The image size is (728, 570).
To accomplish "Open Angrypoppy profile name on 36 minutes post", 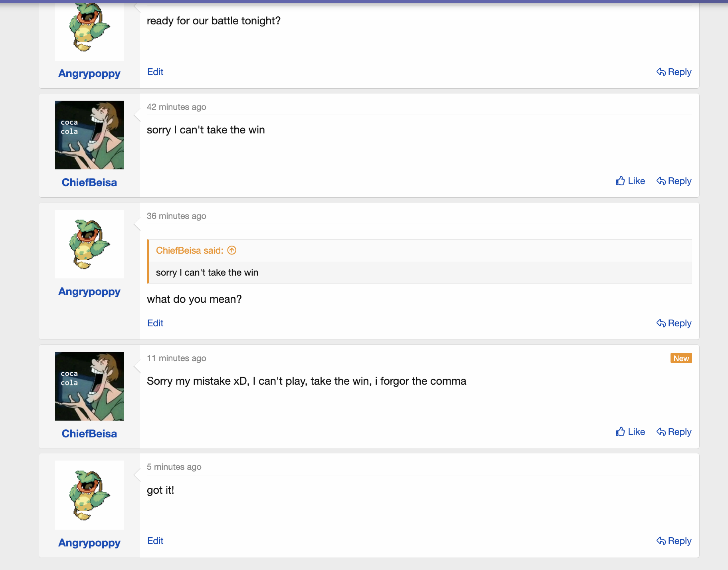I will pyautogui.click(x=89, y=292).
